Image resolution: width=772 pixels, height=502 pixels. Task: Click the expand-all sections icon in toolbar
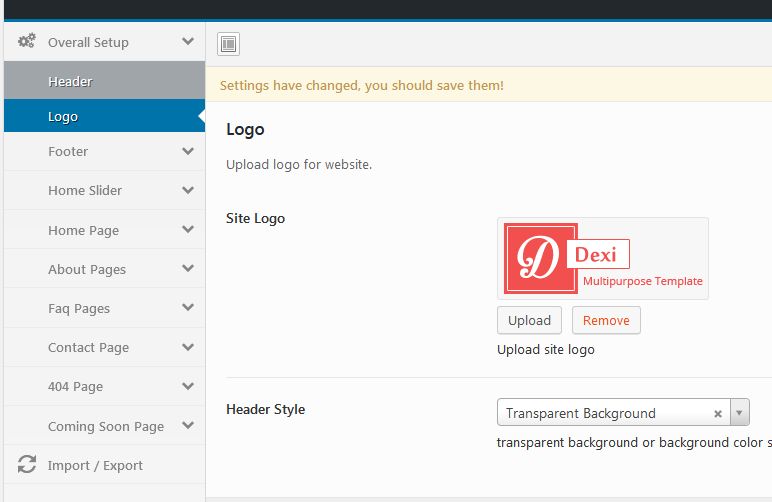(x=228, y=44)
